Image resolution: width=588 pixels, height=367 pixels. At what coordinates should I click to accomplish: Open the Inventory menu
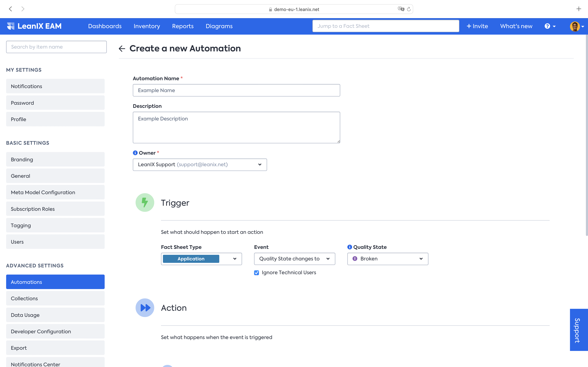click(x=147, y=26)
